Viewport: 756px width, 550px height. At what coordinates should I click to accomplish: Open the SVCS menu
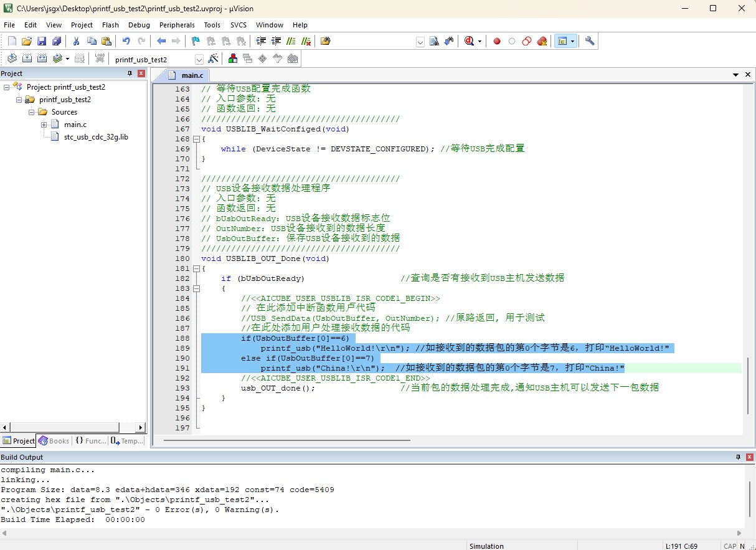click(239, 25)
